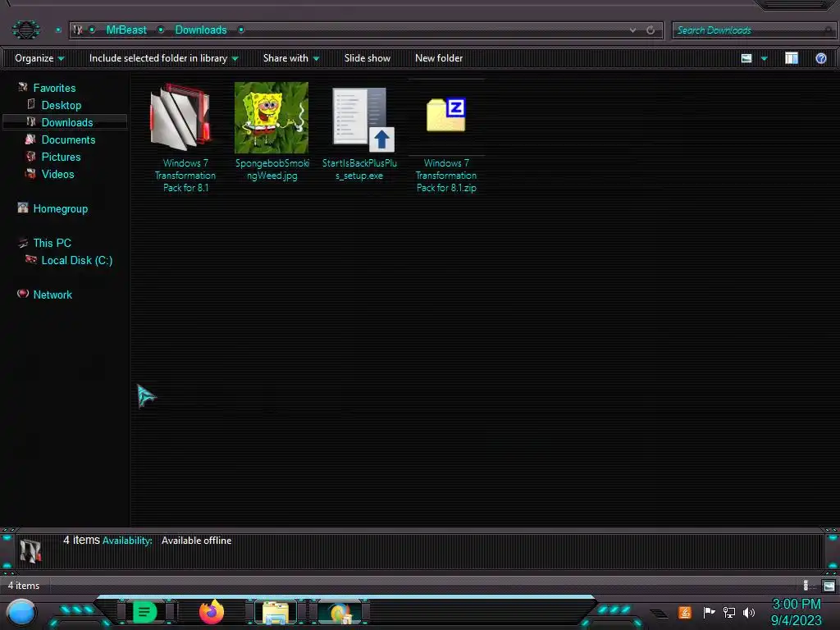Expand breadcrumb arrow after MrBeast

point(161,30)
